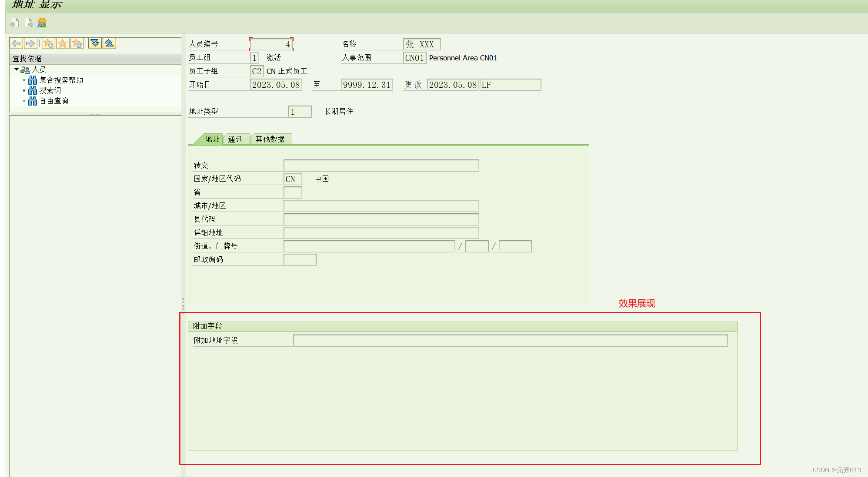Switch to the 地址 tab
Screen dimensions: 868x477
(212, 139)
